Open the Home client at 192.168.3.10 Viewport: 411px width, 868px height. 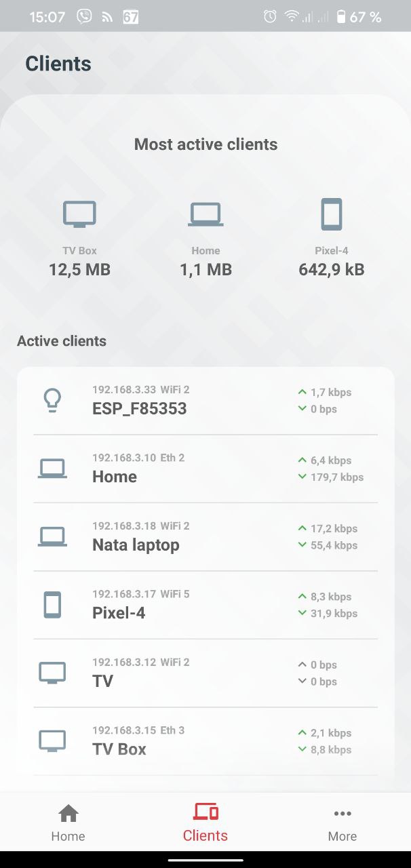pyautogui.click(x=206, y=469)
